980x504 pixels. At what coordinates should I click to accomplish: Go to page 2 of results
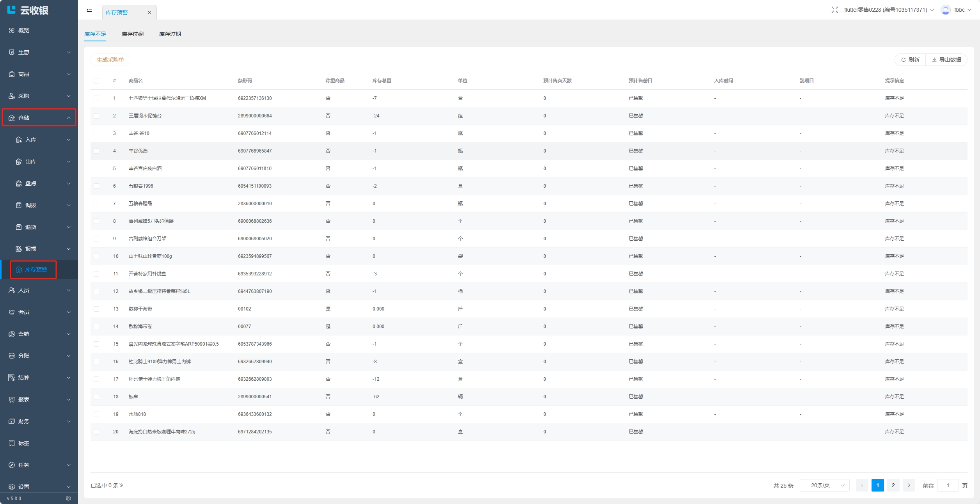tap(893, 485)
